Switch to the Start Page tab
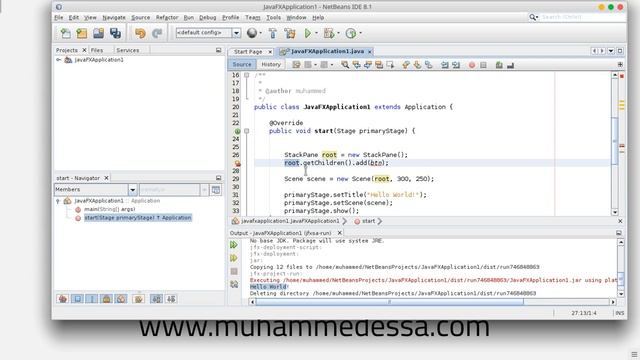The height and width of the screenshot is (360, 640). click(x=248, y=52)
